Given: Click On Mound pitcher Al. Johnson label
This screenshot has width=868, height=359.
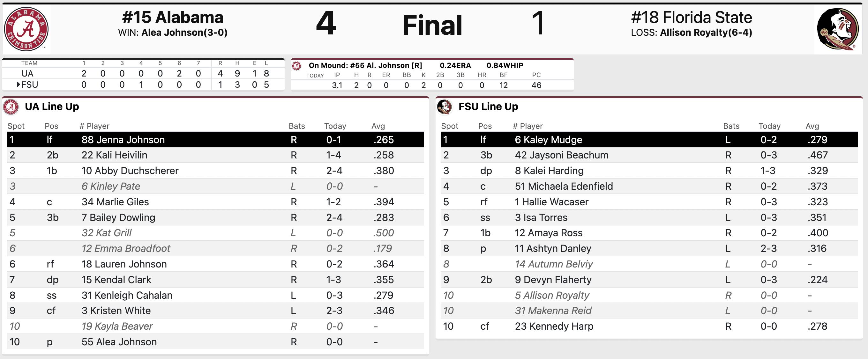Looking at the screenshot, I should pyautogui.click(x=365, y=65).
